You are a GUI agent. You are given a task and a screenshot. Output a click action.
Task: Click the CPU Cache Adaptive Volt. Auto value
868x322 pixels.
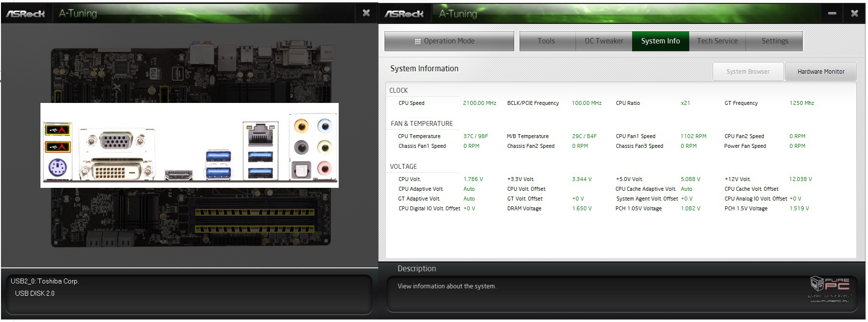tap(686, 189)
